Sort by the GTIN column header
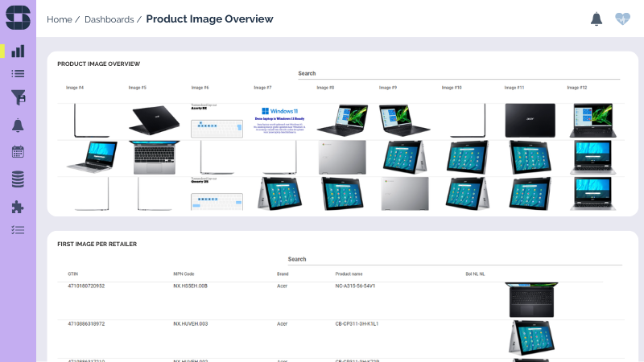 pos(73,274)
